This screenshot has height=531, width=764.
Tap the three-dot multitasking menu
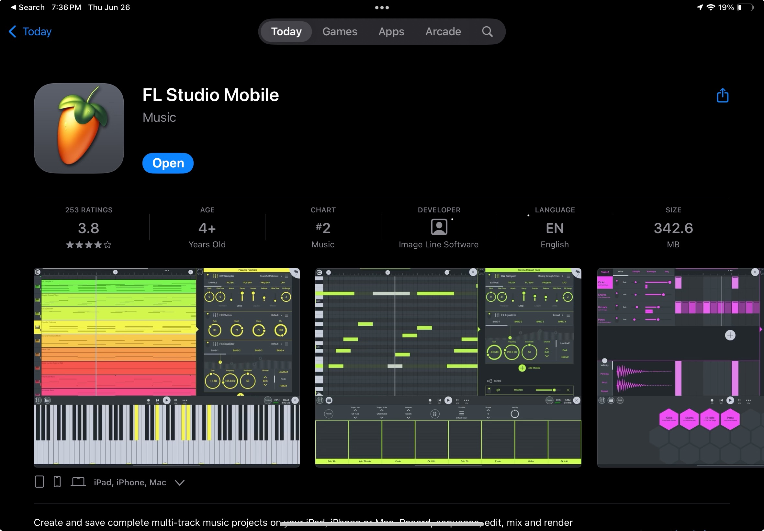point(382,7)
